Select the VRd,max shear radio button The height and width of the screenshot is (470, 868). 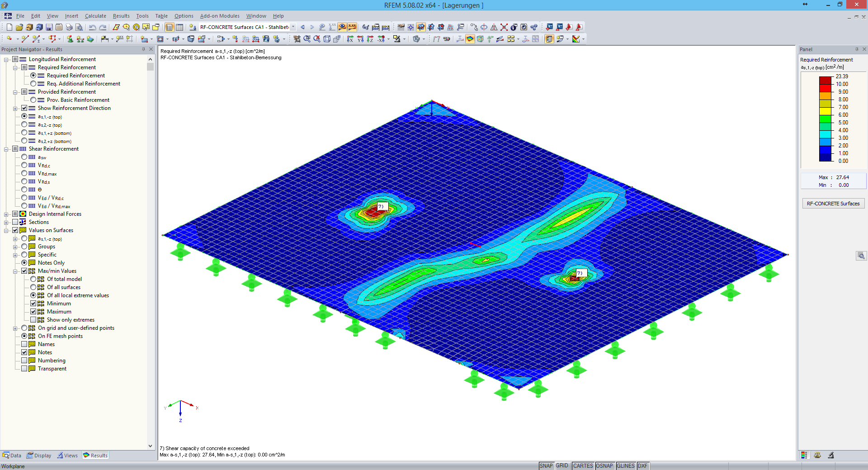[x=24, y=173]
